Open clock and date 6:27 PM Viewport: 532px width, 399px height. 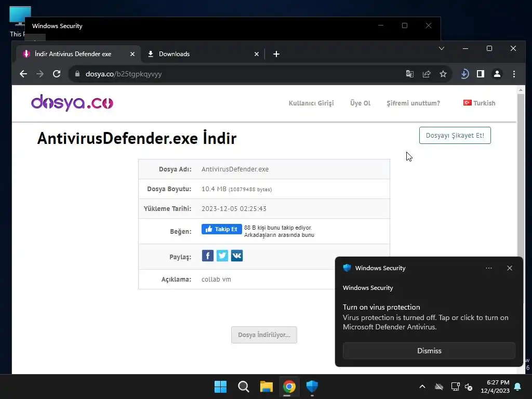coord(495,387)
